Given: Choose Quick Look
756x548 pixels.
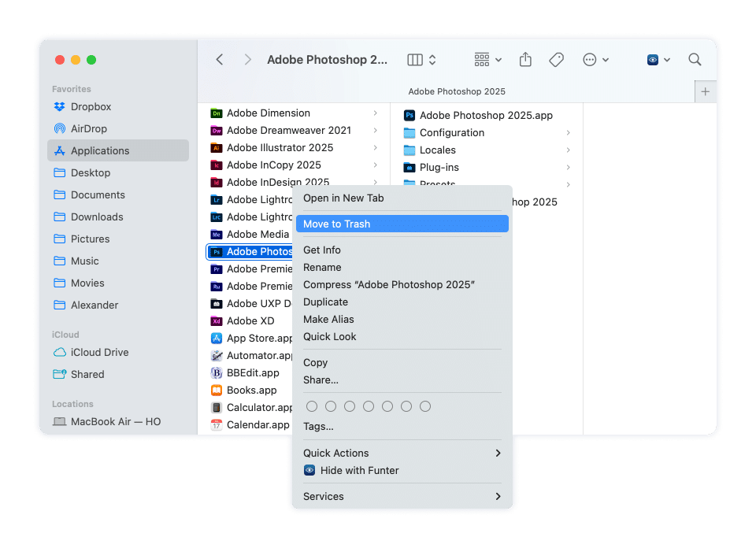Looking at the screenshot, I should (402, 337).
